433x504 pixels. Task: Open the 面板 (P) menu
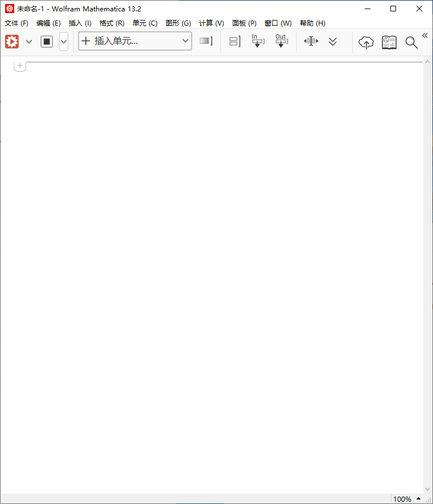point(245,23)
